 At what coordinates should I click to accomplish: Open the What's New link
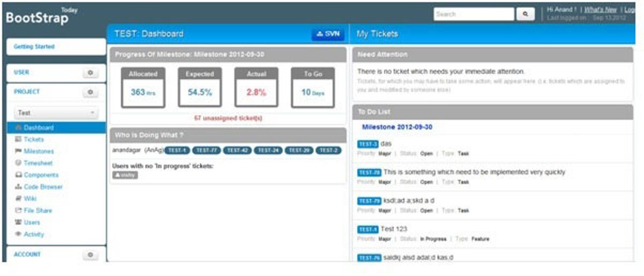[601, 10]
